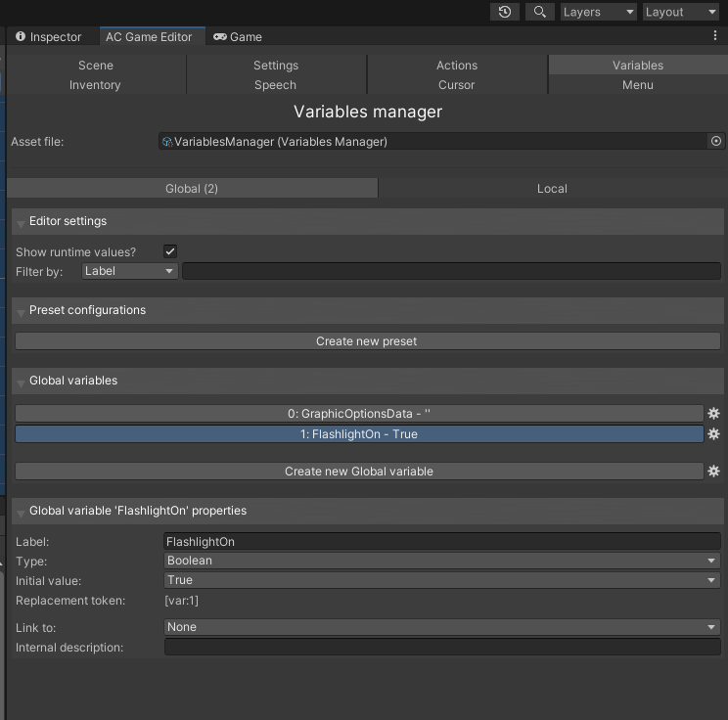
Task: Click the [var:1] replacement token text
Action: (182, 601)
